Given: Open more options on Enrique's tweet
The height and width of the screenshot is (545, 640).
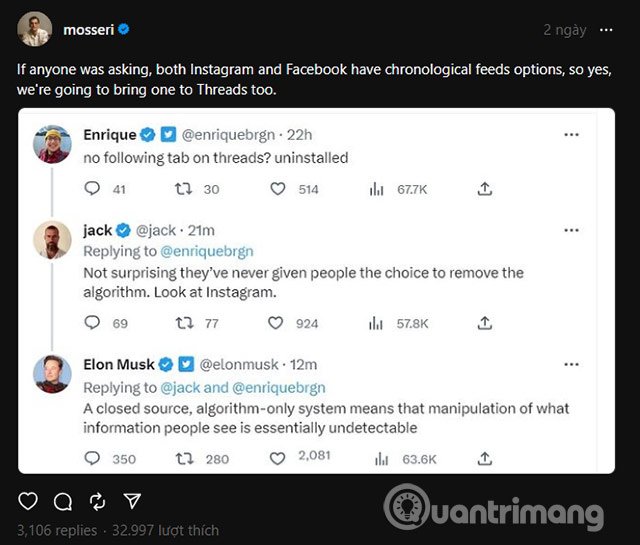Looking at the screenshot, I should (571, 134).
